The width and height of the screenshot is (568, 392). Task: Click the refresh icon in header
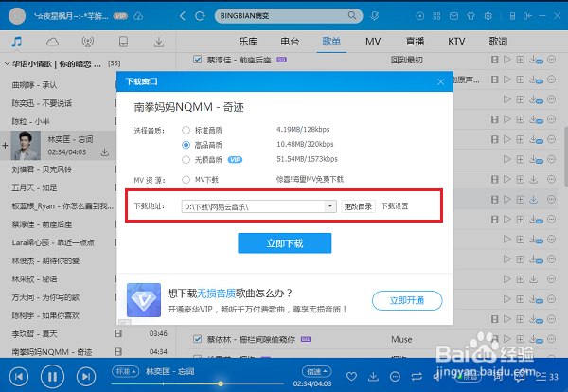200,16
